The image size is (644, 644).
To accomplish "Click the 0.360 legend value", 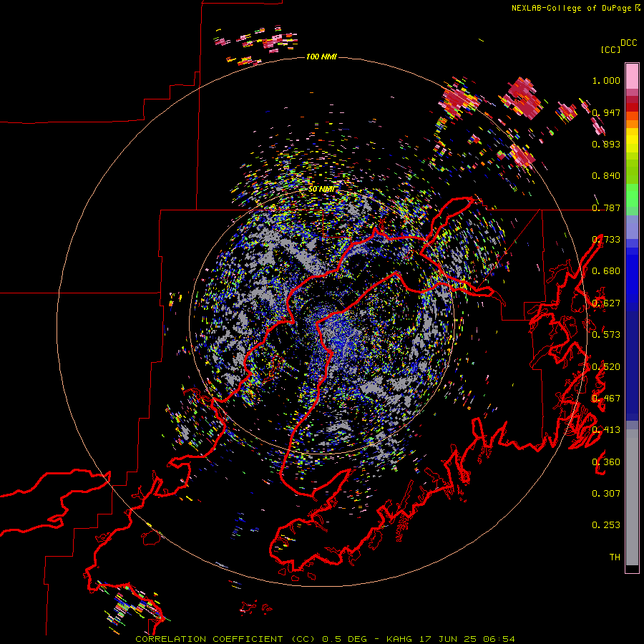I will click(606, 462).
